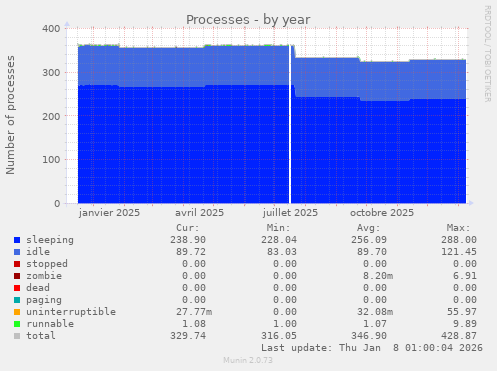This screenshot has width=497, height=371.
Task: Click the paging legend color swatch
Action: tap(17, 300)
